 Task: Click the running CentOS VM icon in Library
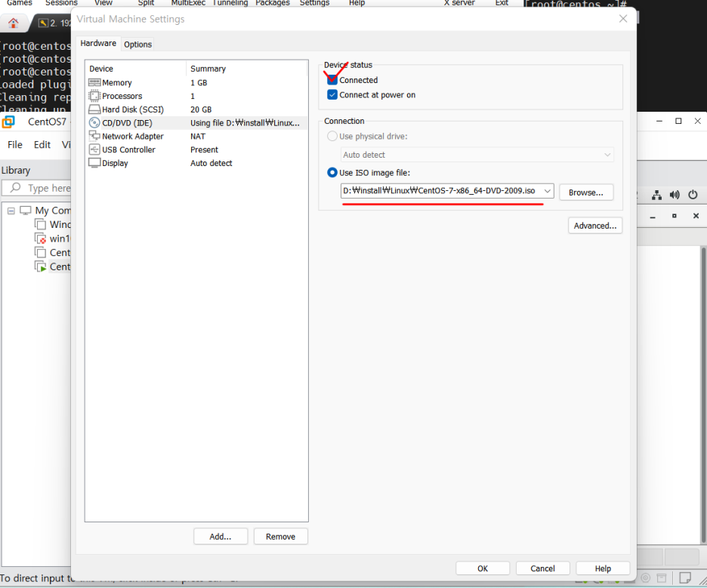click(x=41, y=266)
